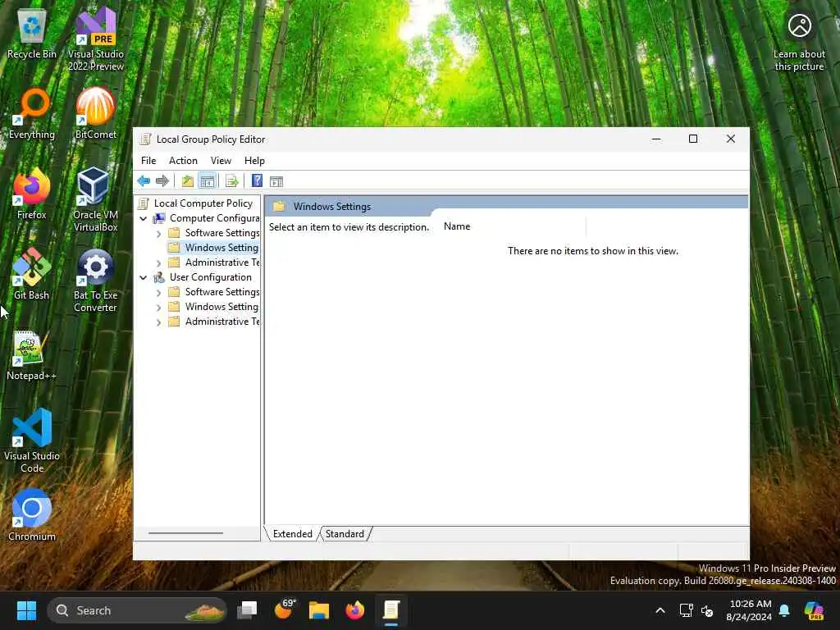Expand Windows Settings under User Configuration
The image size is (840, 630).
tap(158, 308)
